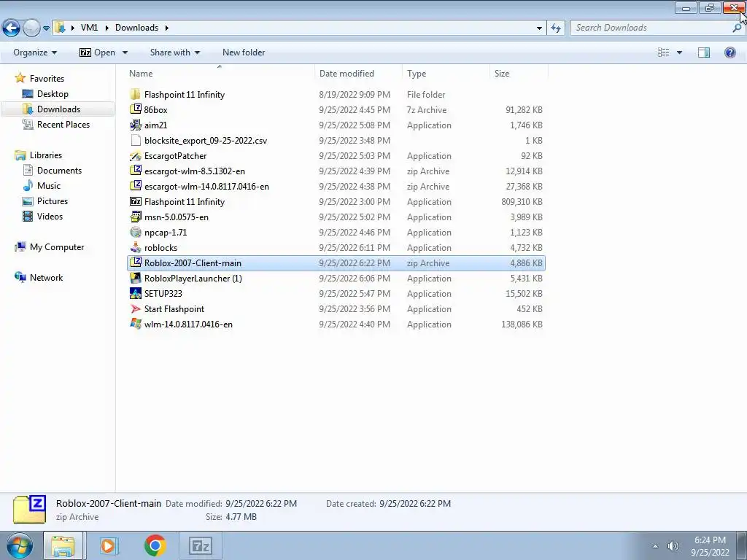This screenshot has width=747, height=560.
Task: Click the Roblox-2007-Client-main zip icon
Action: (136, 262)
